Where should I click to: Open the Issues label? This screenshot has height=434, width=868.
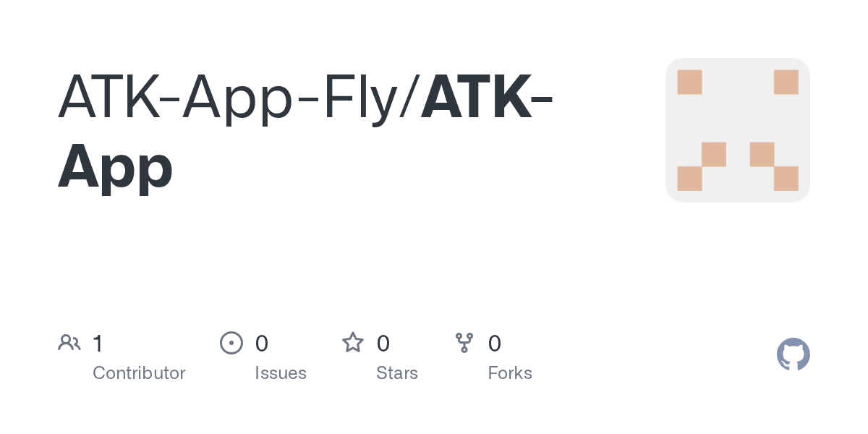[281, 373]
